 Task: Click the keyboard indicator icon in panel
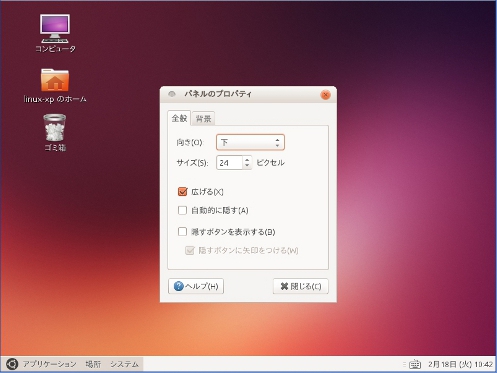click(415, 364)
